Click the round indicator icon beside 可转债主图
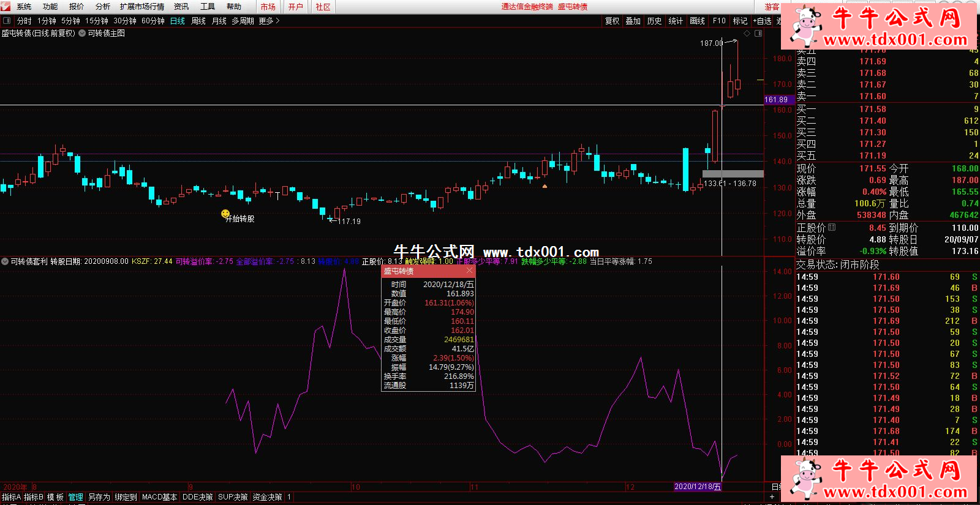This screenshot has height=505, width=980. tap(82, 33)
